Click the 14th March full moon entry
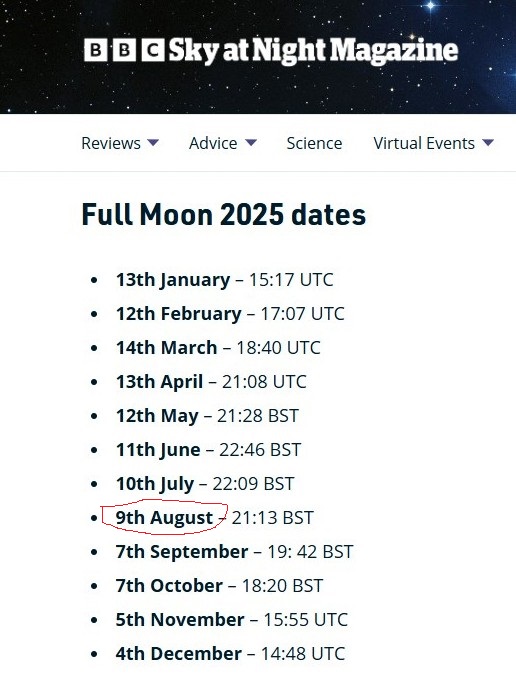The width and height of the screenshot is (516, 679). click(218, 348)
